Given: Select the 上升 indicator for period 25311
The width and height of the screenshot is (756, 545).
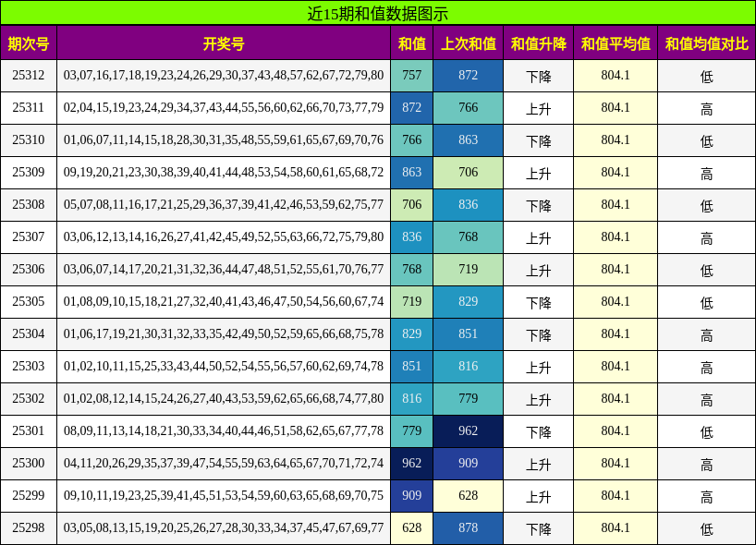Looking at the screenshot, I should coord(539,106).
